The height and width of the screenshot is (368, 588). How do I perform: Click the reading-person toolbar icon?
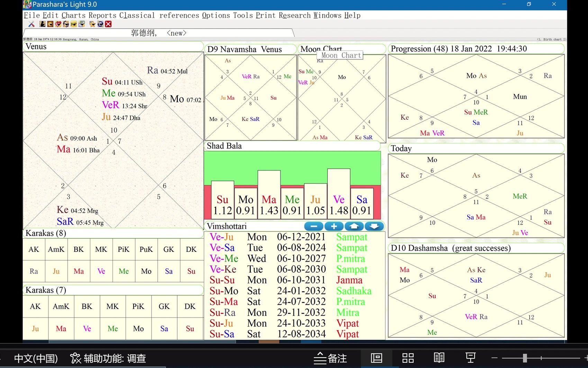(x=43, y=24)
